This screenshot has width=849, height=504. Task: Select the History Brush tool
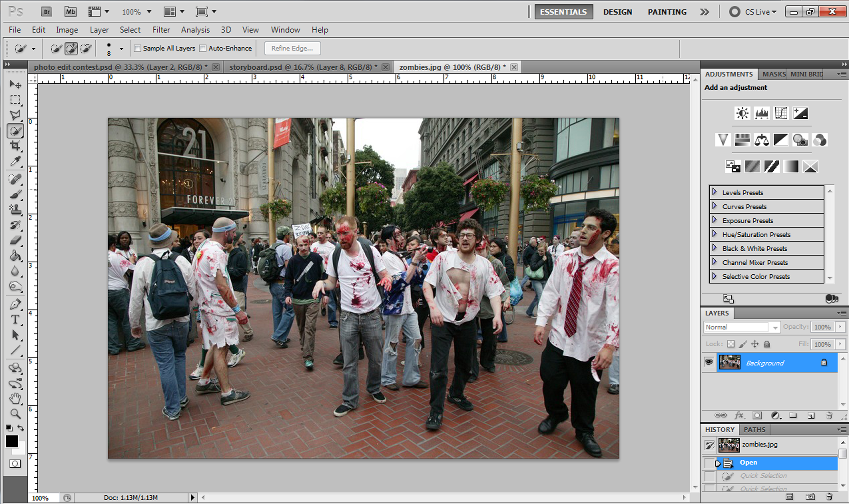[15, 225]
